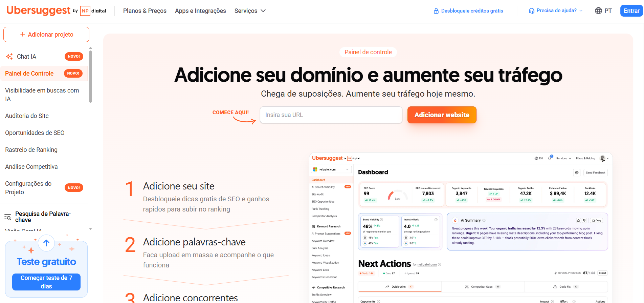
Task: Click sidebar scrollbar down arrow
Action: [x=90, y=229]
